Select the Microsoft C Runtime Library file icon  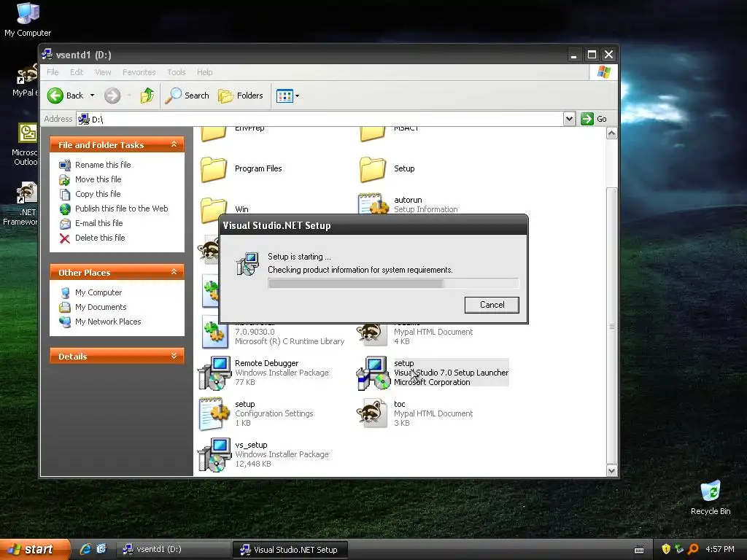pos(214,332)
